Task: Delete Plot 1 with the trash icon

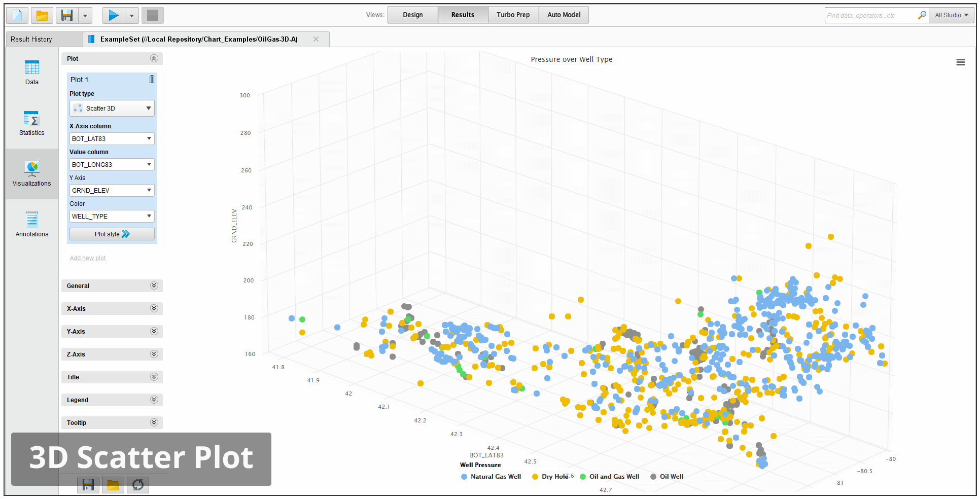Action: pos(152,79)
